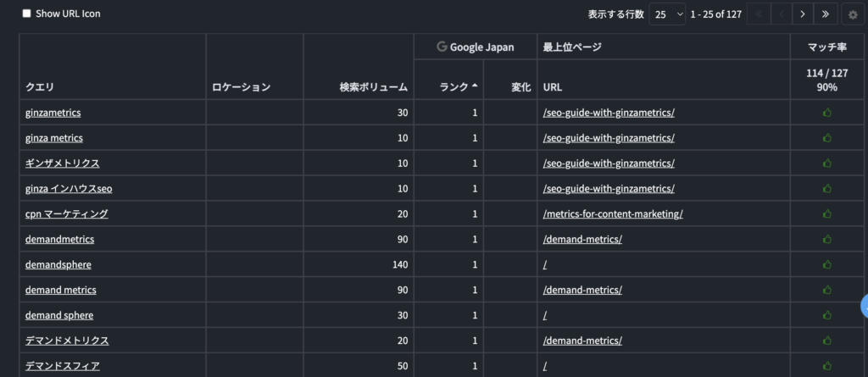
Task: Open the rows-per-page dropdown showing 25
Action: (667, 14)
